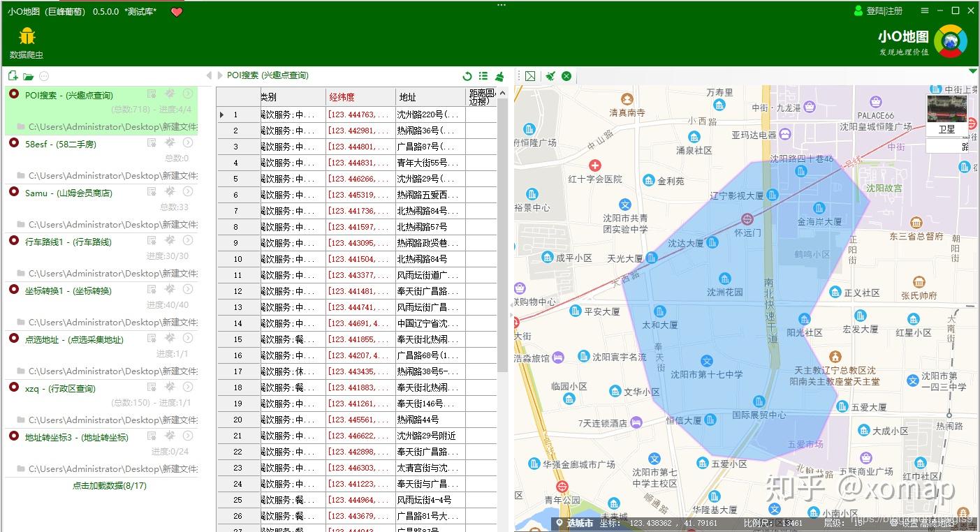Click the 经纬度 column header
This screenshot has width=980, height=532.
pyautogui.click(x=360, y=97)
